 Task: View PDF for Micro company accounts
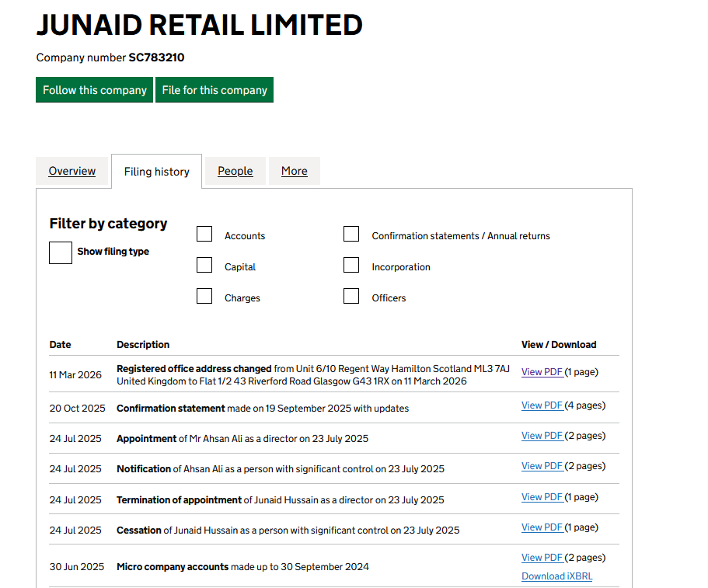[542, 558]
